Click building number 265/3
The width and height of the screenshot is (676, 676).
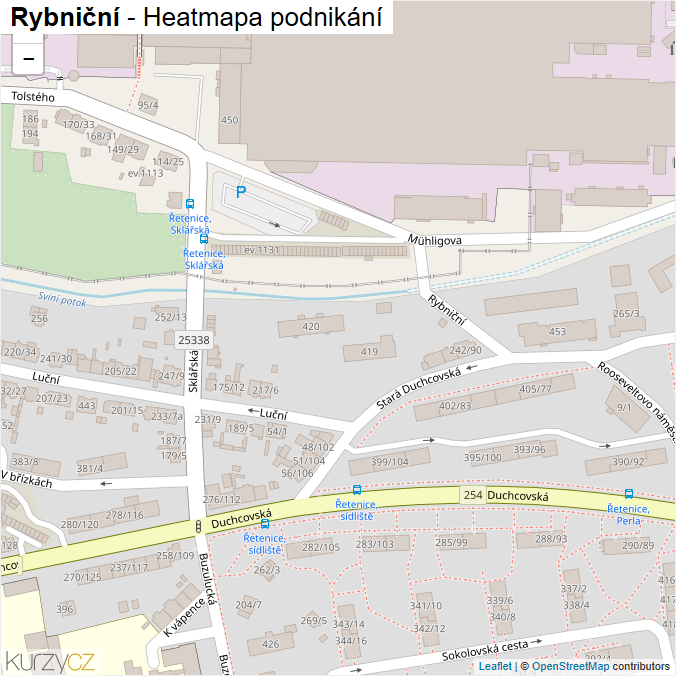626,313
